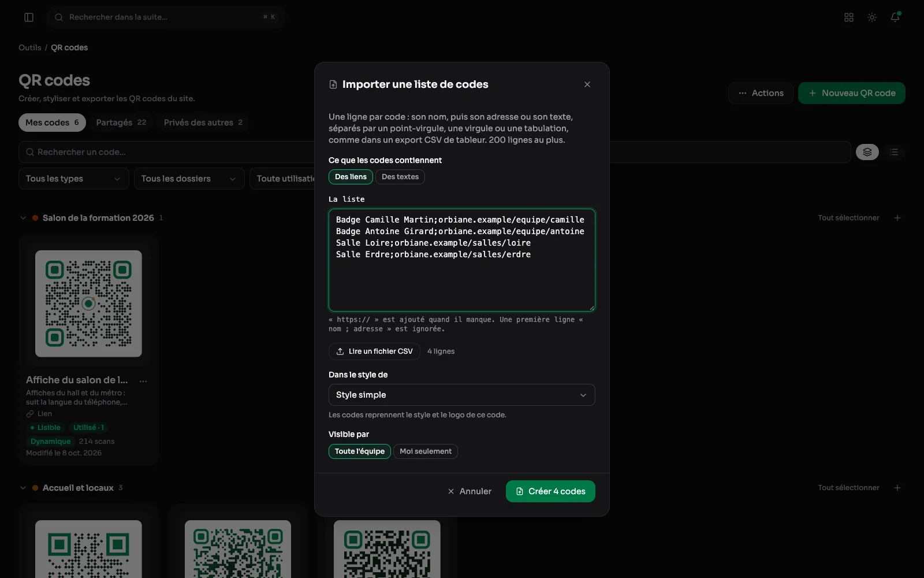Open 'Tous les dossiers' filter

click(x=189, y=179)
